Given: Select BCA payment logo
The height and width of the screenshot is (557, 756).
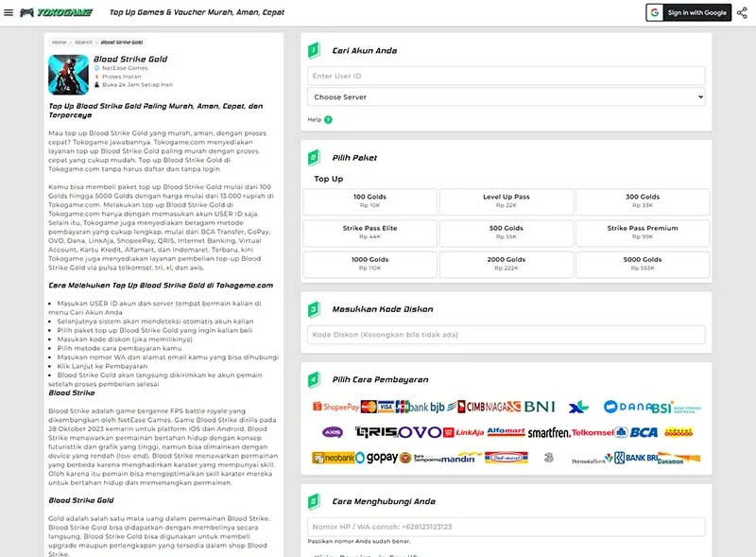Looking at the screenshot, I should click(x=643, y=432).
